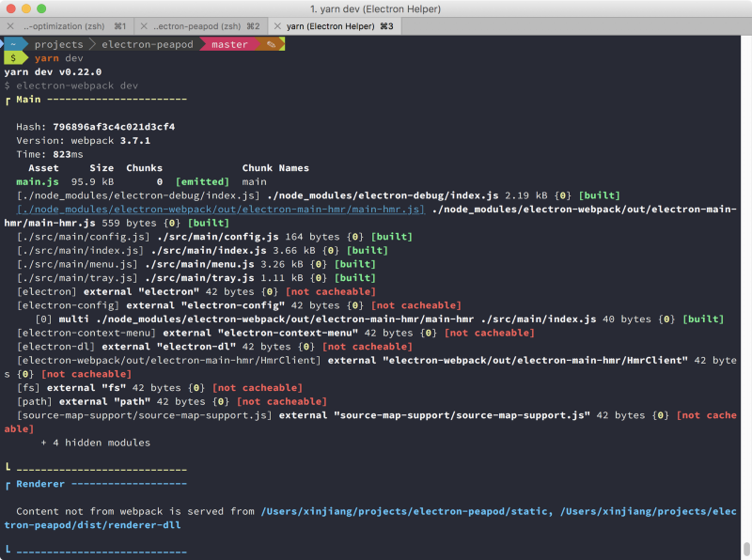Click 'Content not from webpack is served from'
Viewport: 752px width, 560px height.
(135, 511)
